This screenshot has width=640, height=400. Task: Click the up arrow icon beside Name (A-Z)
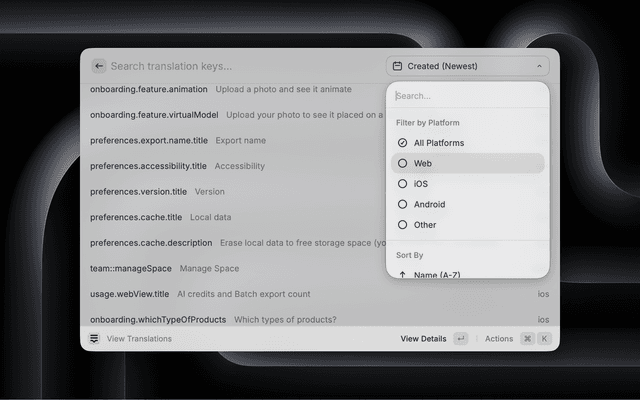click(x=402, y=274)
